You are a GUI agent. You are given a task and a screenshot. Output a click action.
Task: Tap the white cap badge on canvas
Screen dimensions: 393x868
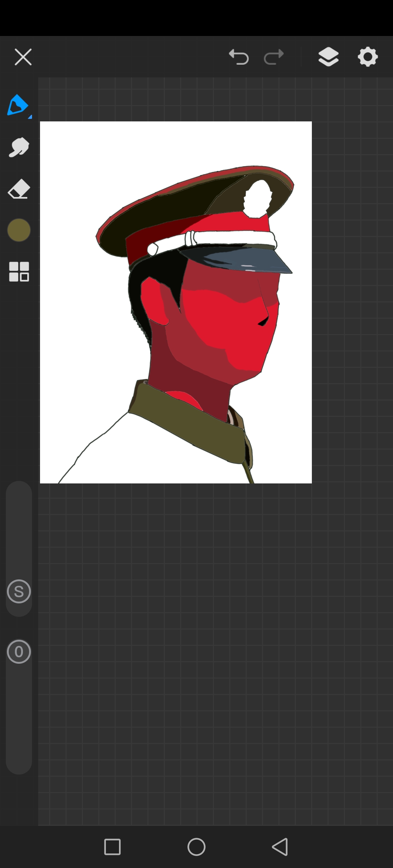[x=258, y=199]
